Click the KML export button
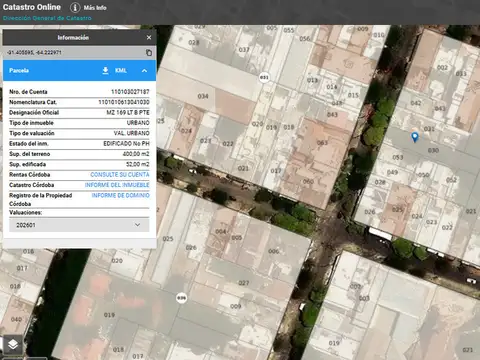 (x=121, y=71)
